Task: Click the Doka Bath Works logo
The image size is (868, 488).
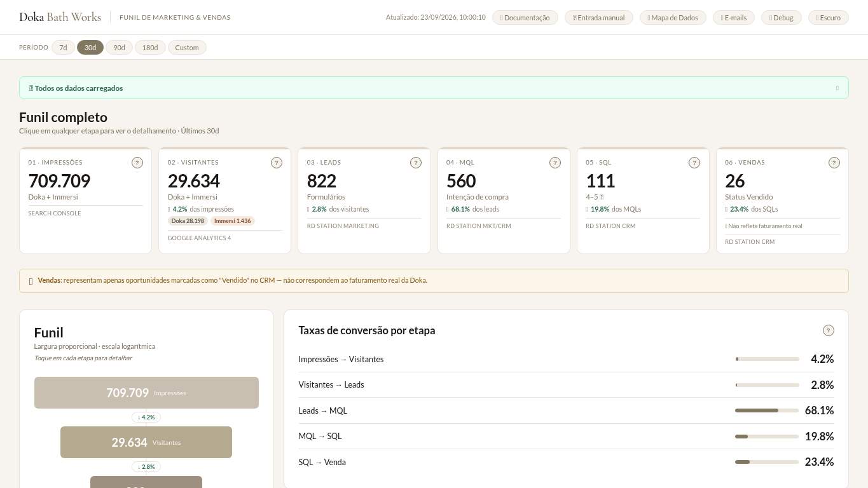Action: point(60,17)
